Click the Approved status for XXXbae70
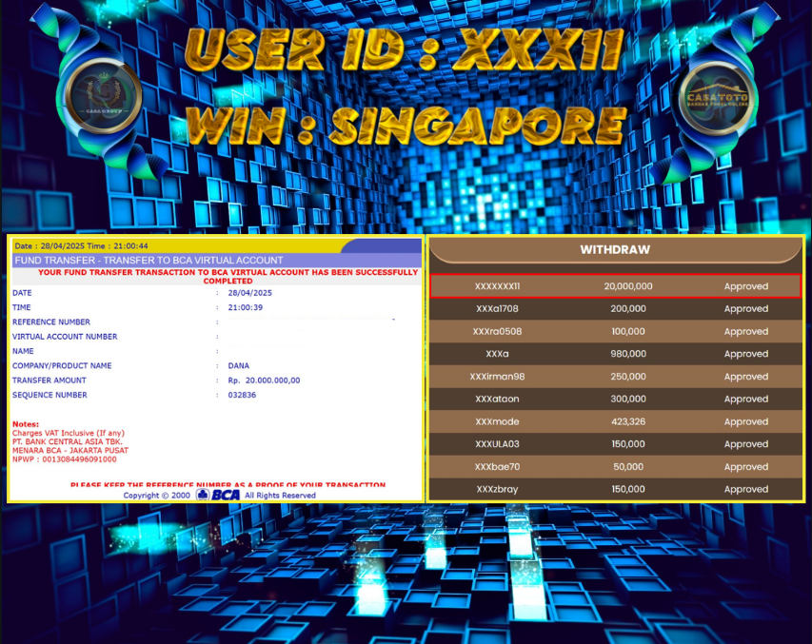The height and width of the screenshot is (644, 812). [x=745, y=467]
